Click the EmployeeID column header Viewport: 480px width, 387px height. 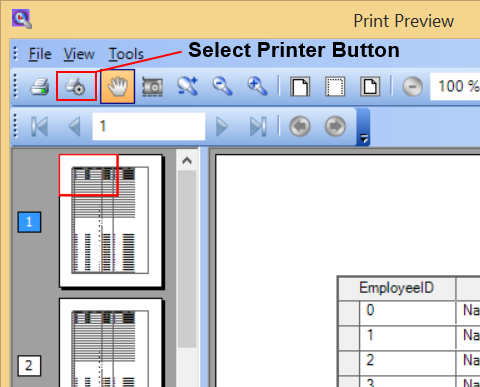coord(396,288)
